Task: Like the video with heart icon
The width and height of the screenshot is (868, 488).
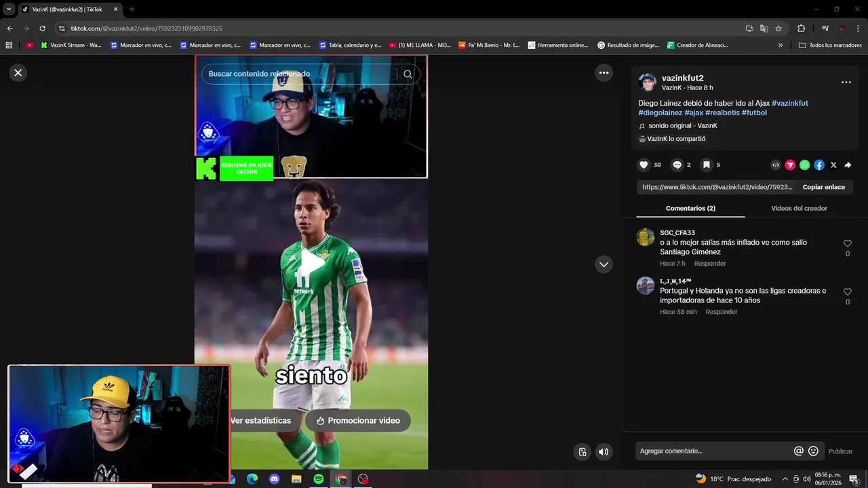Action: [644, 165]
